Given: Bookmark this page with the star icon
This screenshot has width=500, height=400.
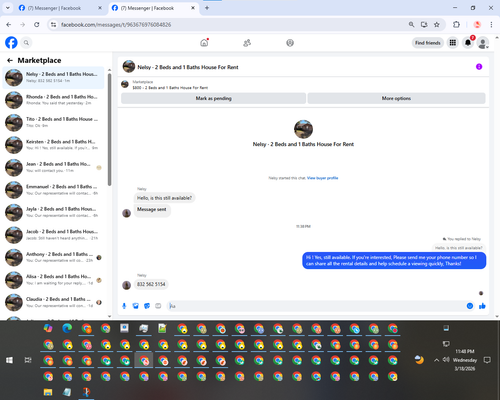Looking at the screenshot, I should [x=437, y=24].
